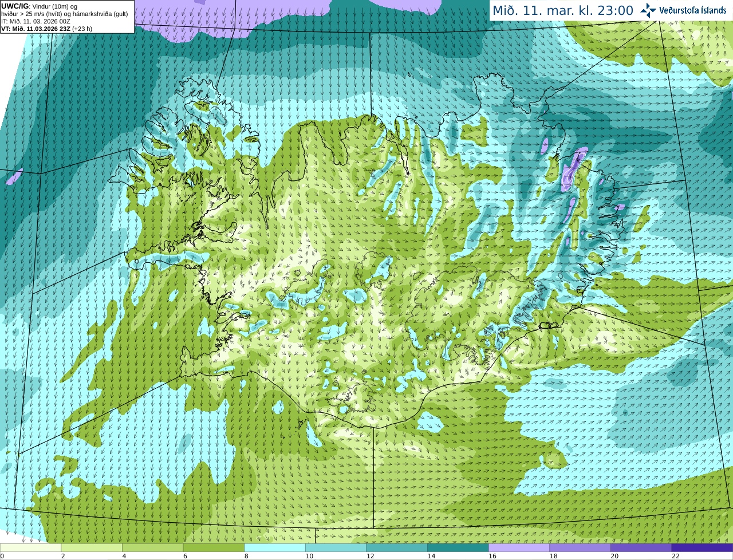Pick the 12–14 m/s medium teal swatch
The height and width of the screenshot is (560, 733).
click(397, 547)
